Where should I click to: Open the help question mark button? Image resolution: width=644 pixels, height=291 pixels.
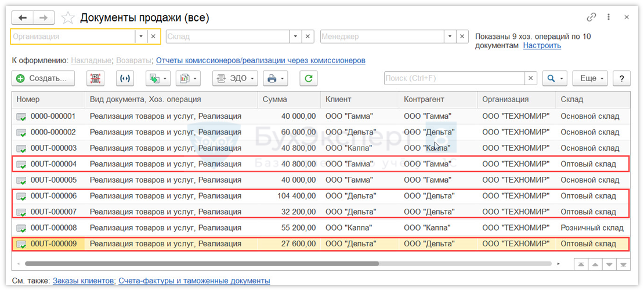(x=621, y=78)
